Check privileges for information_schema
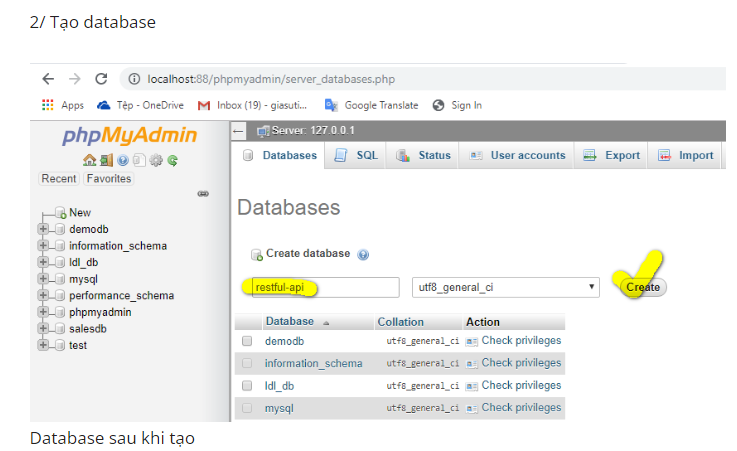The height and width of the screenshot is (451, 737). [521, 363]
